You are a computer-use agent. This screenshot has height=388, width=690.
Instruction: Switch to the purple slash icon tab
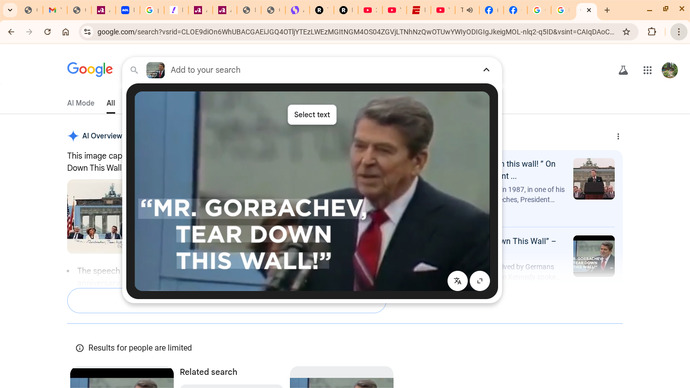173,10
